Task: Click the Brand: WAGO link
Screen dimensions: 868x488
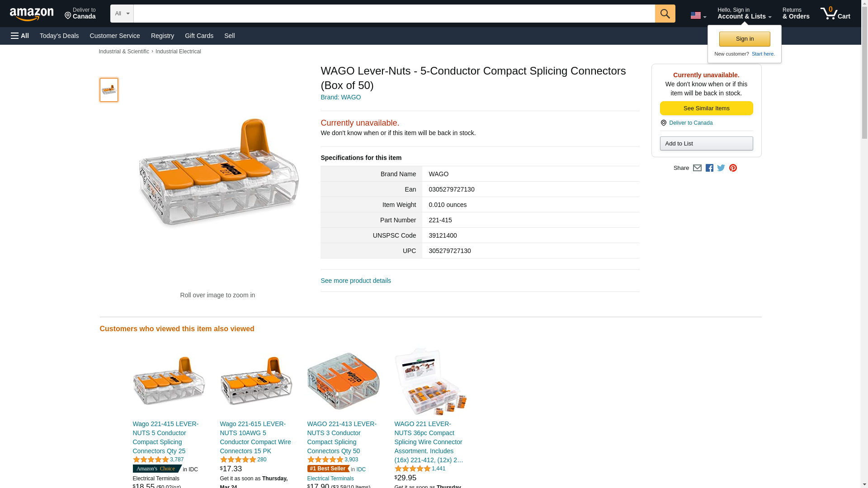Action: [341, 97]
